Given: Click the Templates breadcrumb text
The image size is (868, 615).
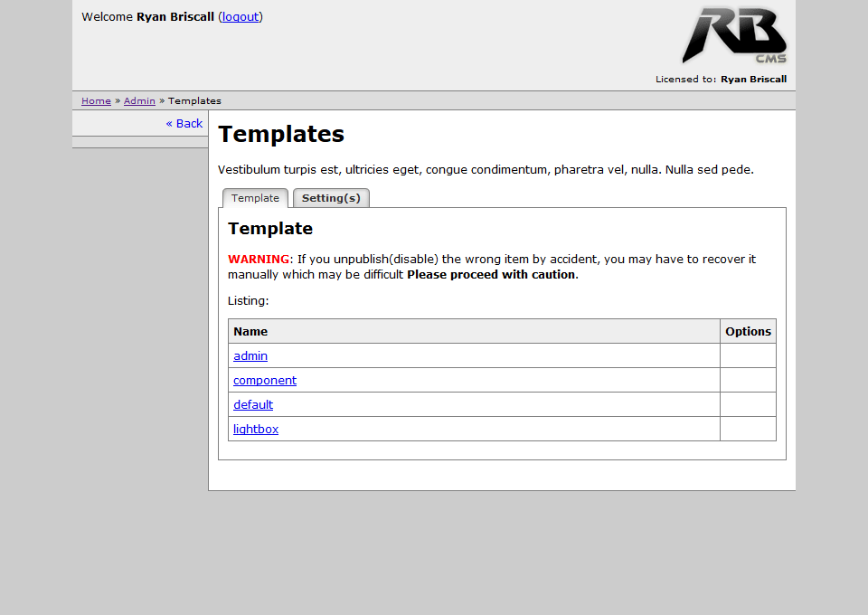Looking at the screenshot, I should tap(194, 101).
